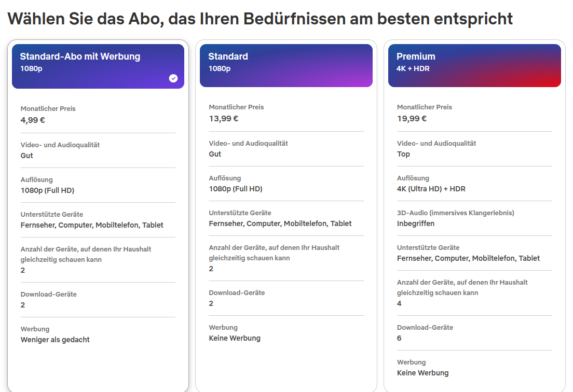The width and height of the screenshot is (573, 392).
Task: Click 'Keine Werbung' in the Premium card
Action: pos(422,373)
